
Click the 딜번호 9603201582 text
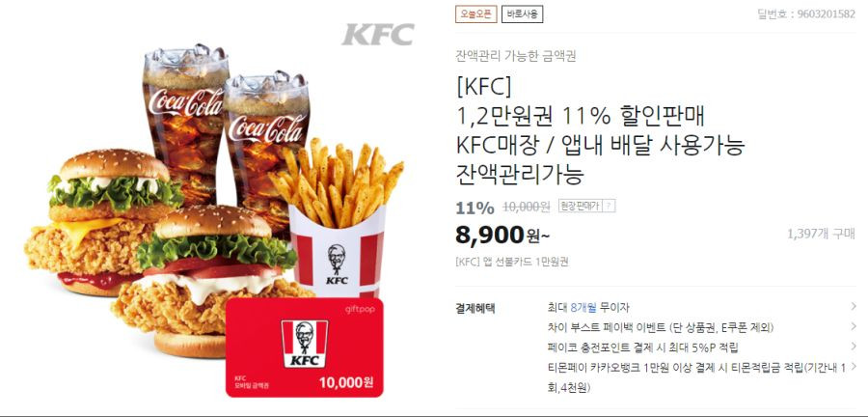[806, 14]
